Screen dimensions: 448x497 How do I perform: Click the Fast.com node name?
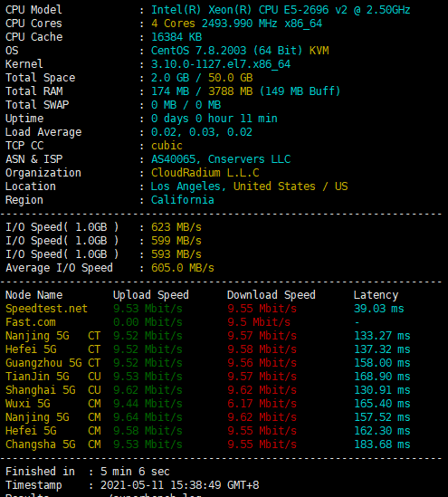(31, 322)
